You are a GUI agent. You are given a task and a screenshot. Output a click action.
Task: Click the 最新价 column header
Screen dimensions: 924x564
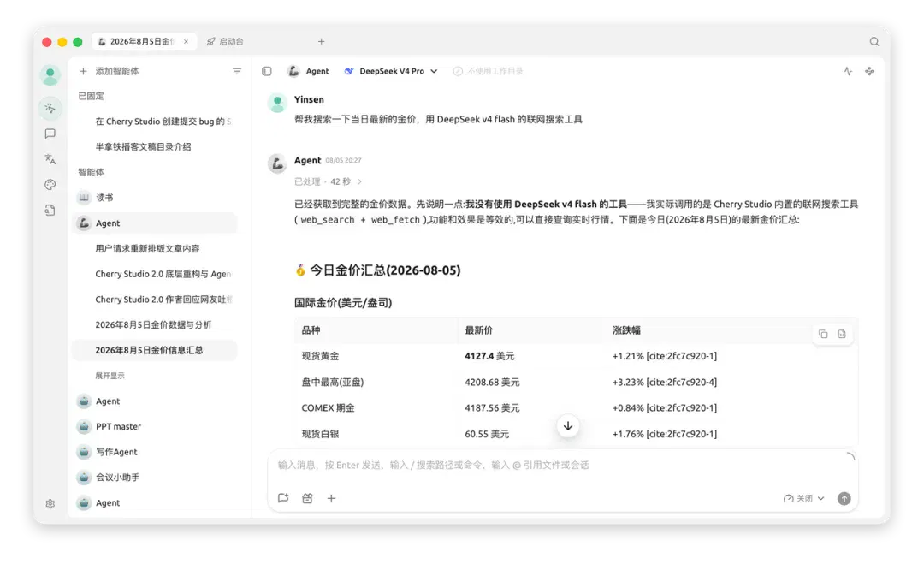point(478,330)
